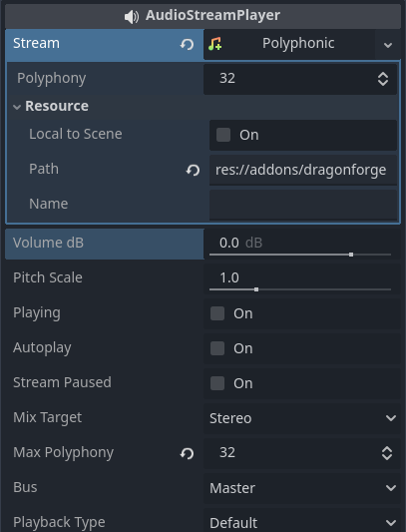
Task: Click the Max Polyphony stepper arrows
Action: 387,453
